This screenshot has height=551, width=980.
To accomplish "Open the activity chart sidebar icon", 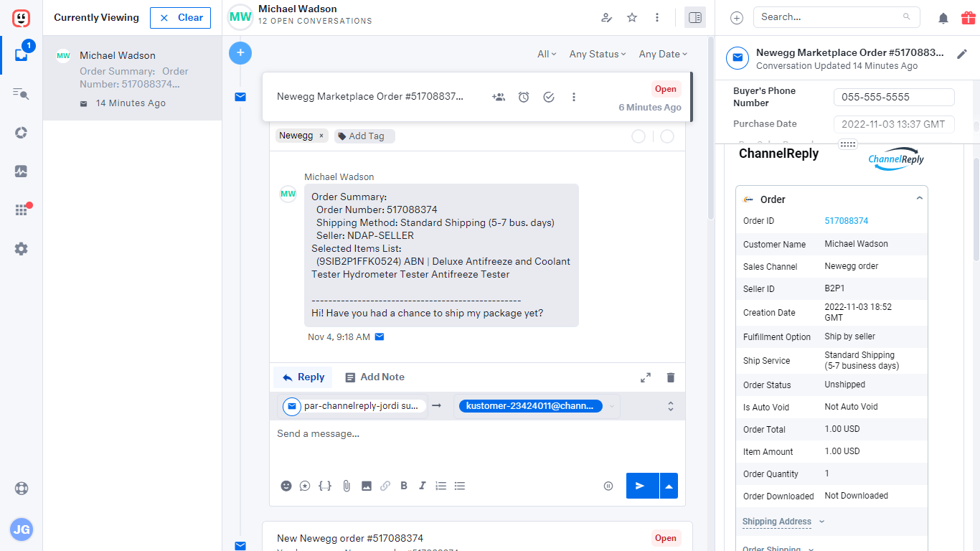I will coord(21,171).
